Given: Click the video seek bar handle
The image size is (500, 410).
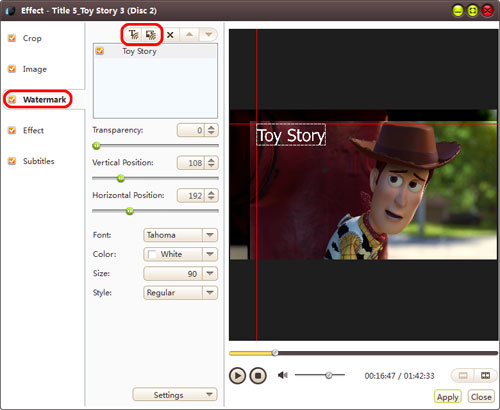Looking at the screenshot, I should 275,353.
